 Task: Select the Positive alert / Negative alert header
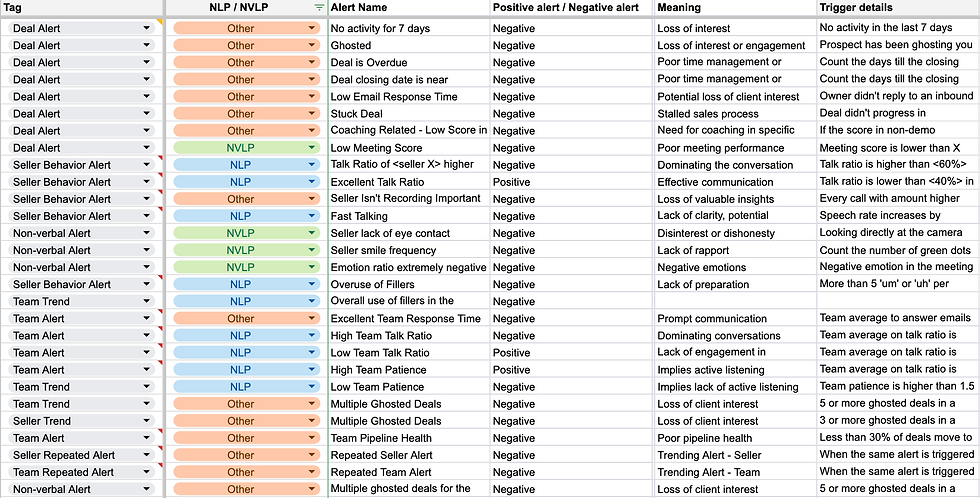[570, 8]
